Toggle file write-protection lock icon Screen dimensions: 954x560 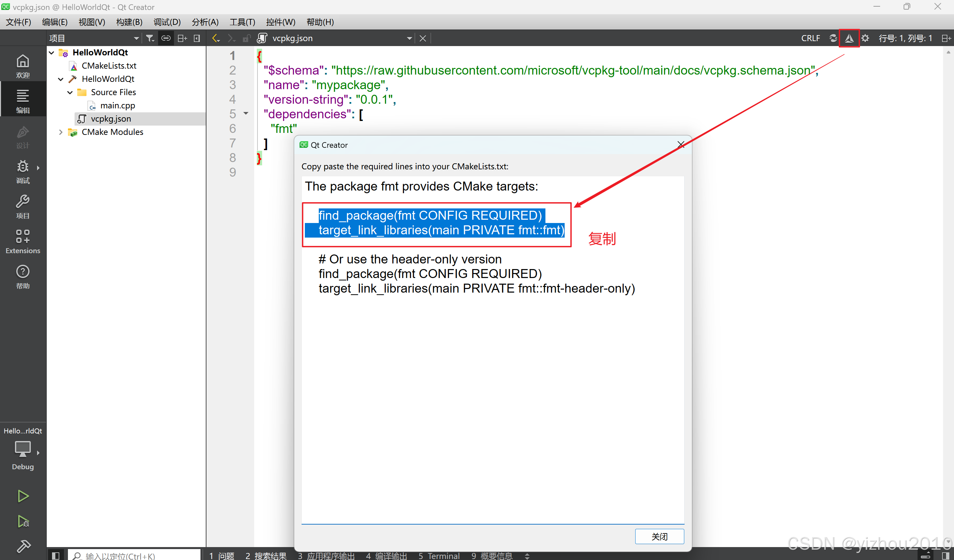(247, 38)
